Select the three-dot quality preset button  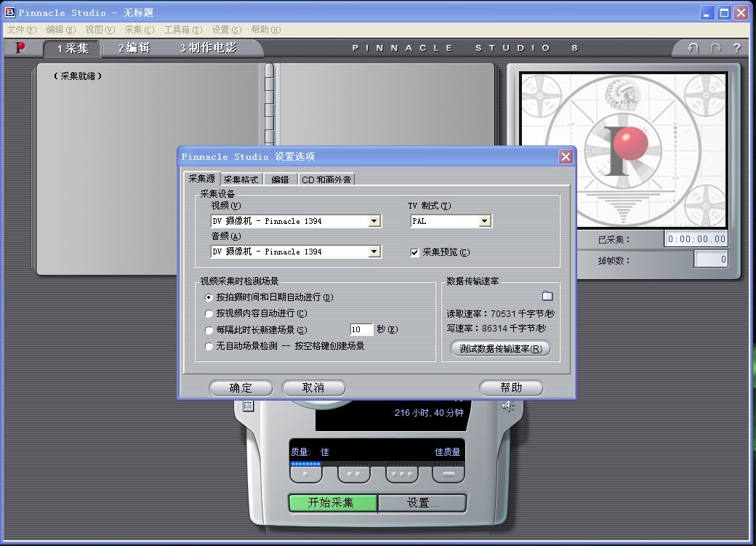(401, 474)
